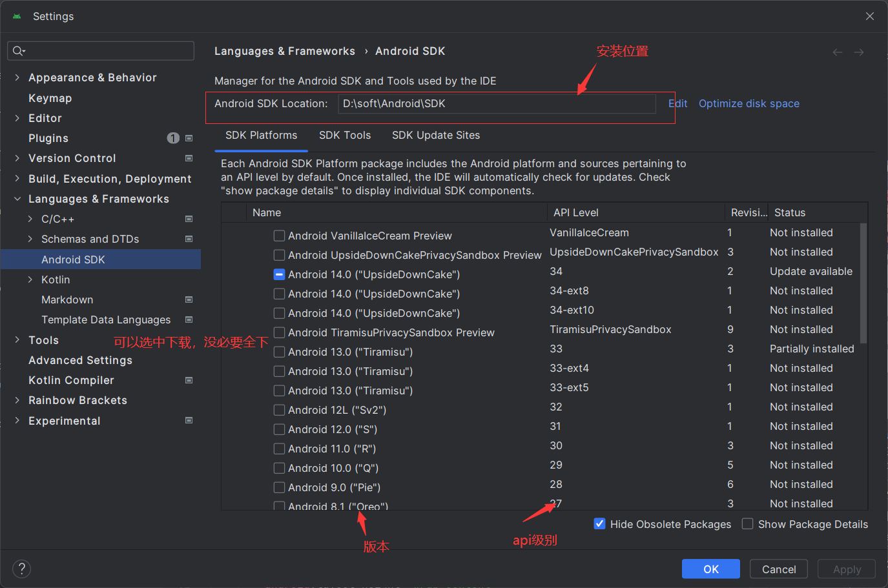Expand Appearance & Behavior section
Image resolution: width=888 pixels, height=588 pixels.
pos(17,77)
